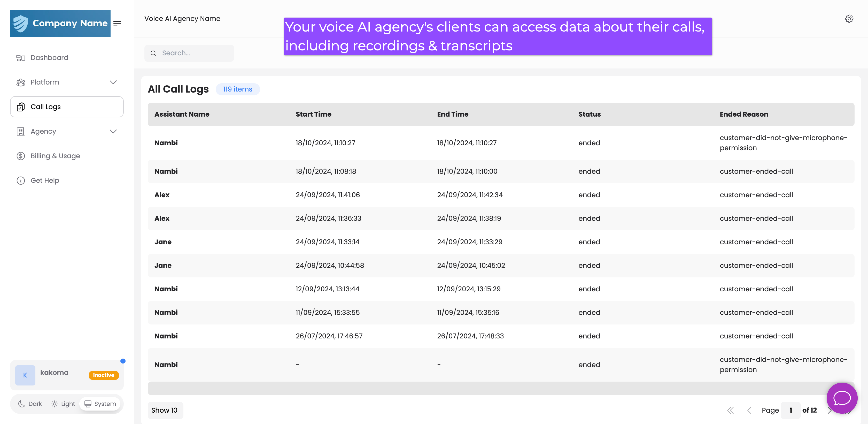
Task: Switch theme to Light
Action: [63, 404]
